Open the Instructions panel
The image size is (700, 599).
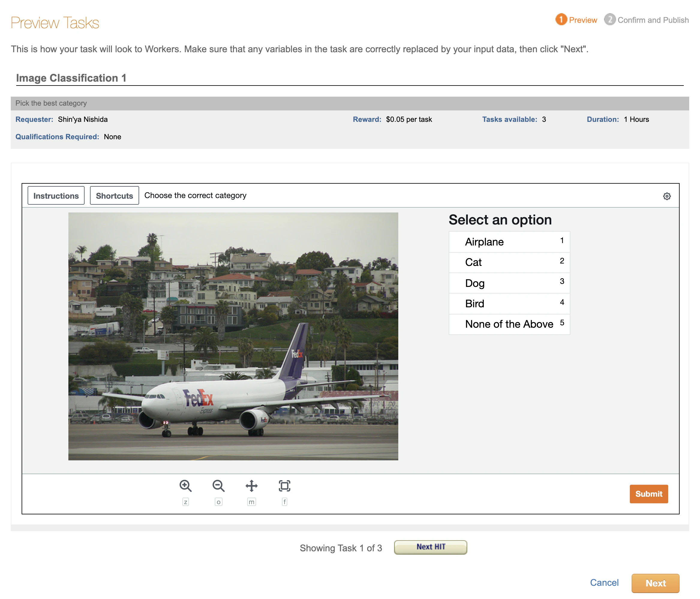click(56, 195)
